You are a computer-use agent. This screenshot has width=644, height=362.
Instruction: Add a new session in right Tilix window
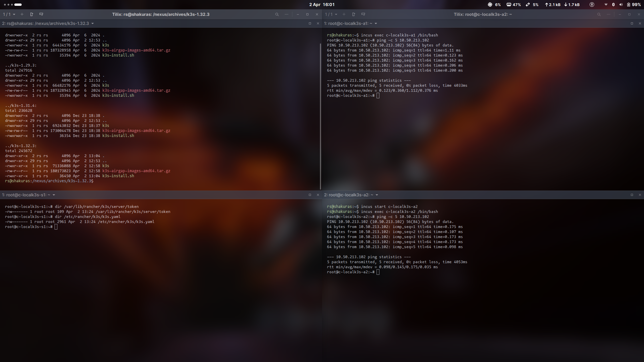coord(344,14)
